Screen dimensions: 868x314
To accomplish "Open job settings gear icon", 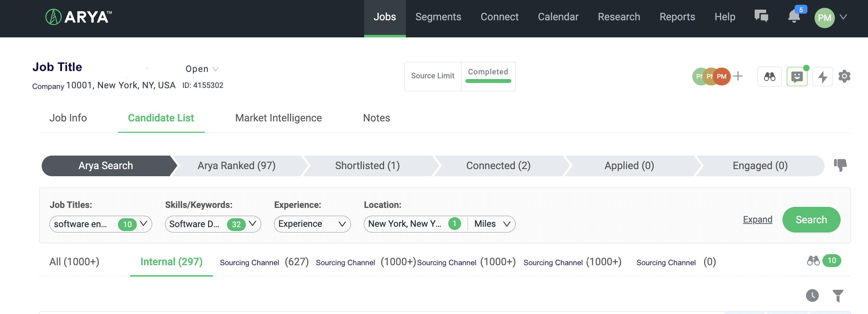I will point(844,76).
